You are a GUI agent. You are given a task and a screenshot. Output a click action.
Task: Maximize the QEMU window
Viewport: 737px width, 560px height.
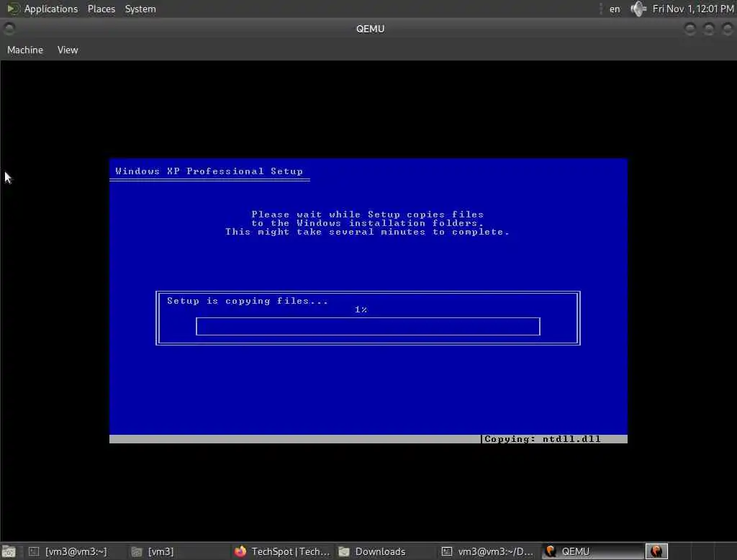[709, 29]
